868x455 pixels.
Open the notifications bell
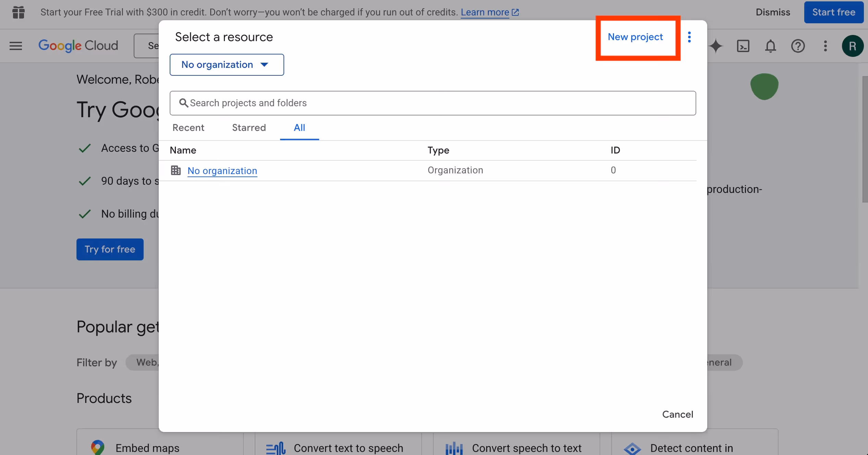[770, 46]
